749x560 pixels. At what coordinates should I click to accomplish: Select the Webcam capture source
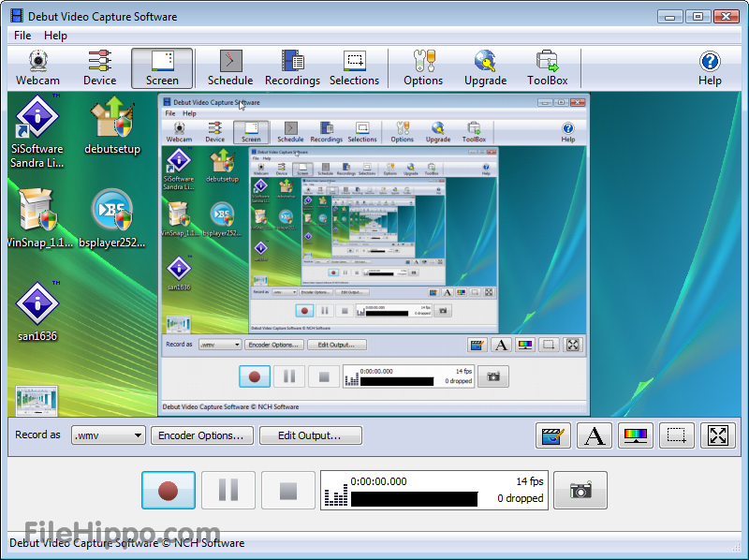point(37,67)
